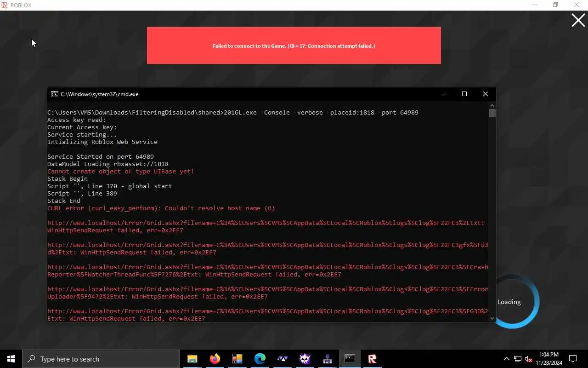
Task: Click the 2016L.exe command line text
Action: pyautogui.click(x=321, y=113)
